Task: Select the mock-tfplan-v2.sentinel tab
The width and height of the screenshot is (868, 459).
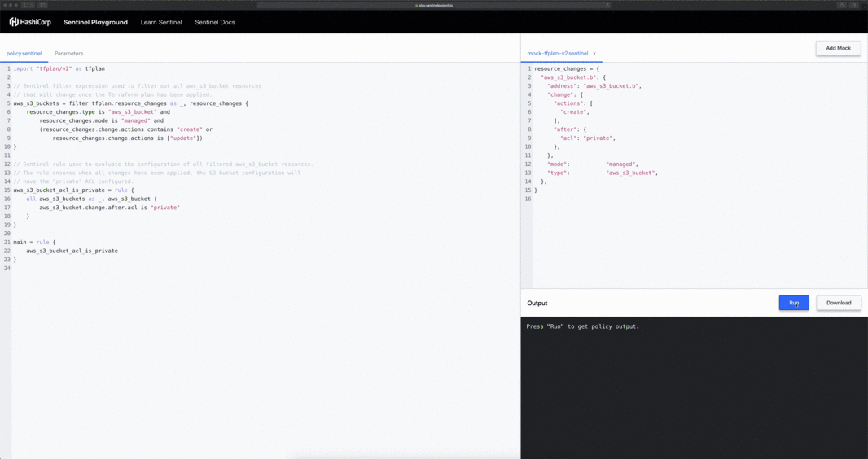Action: click(x=557, y=54)
